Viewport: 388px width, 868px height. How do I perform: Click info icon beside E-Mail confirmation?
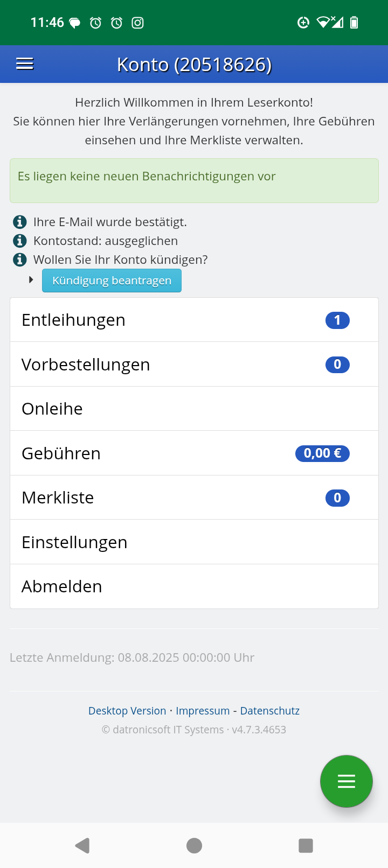click(20, 222)
